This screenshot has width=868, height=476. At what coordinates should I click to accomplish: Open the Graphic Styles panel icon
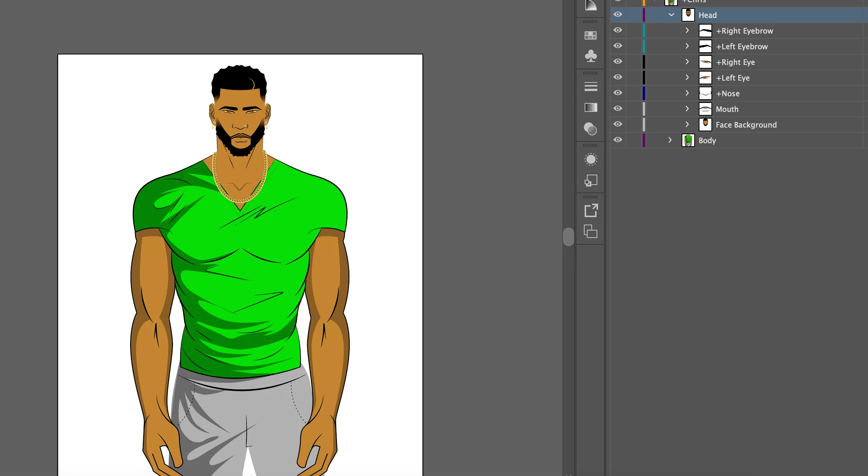click(590, 181)
